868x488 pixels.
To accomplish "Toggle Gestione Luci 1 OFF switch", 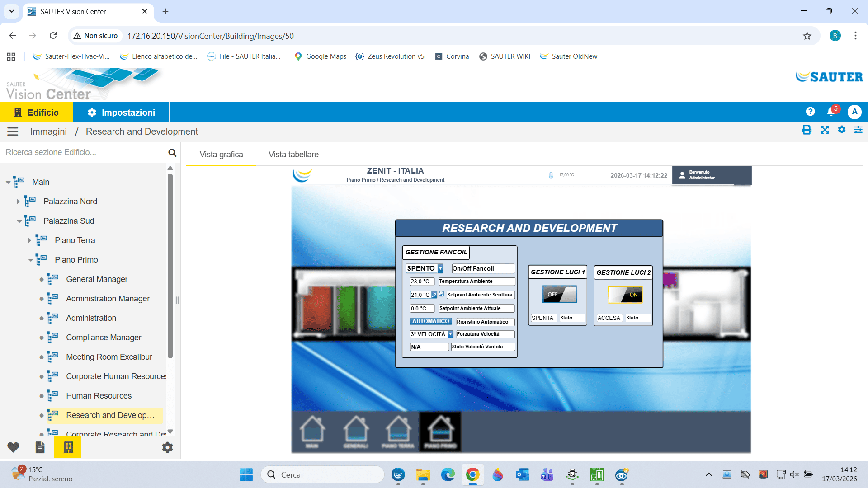I will (x=559, y=294).
